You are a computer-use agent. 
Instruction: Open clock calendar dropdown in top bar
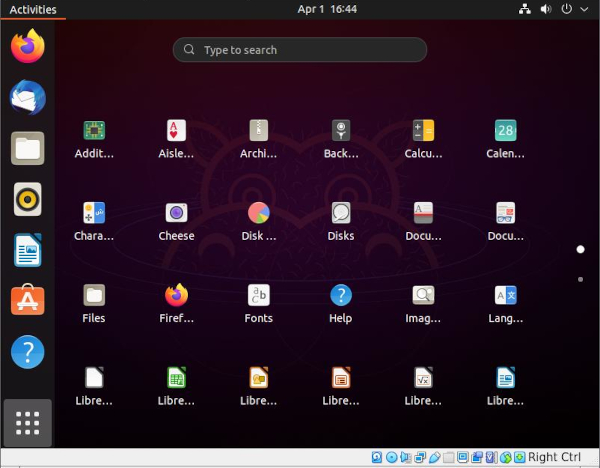[327, 9]
